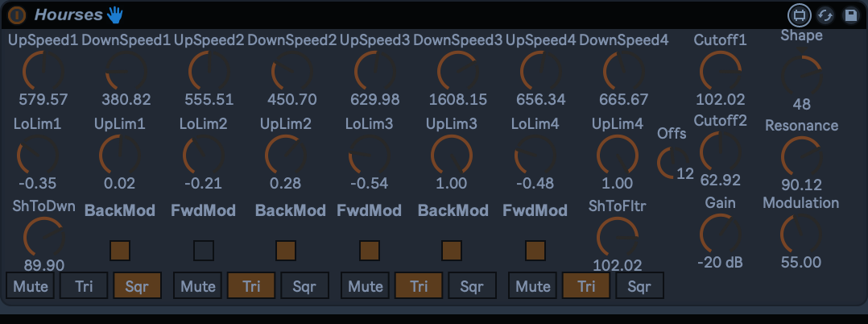Click the hot-swap preset arrows icon

825,15
